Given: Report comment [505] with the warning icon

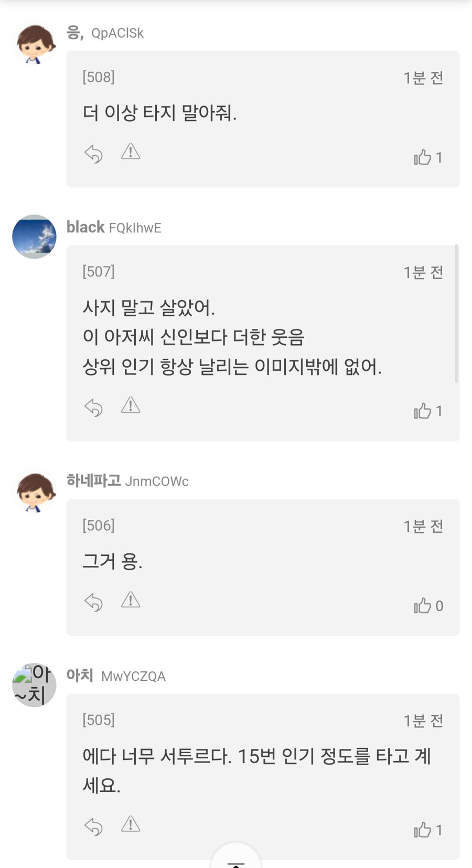Looking at the screenshot, I should pos(131,826).
